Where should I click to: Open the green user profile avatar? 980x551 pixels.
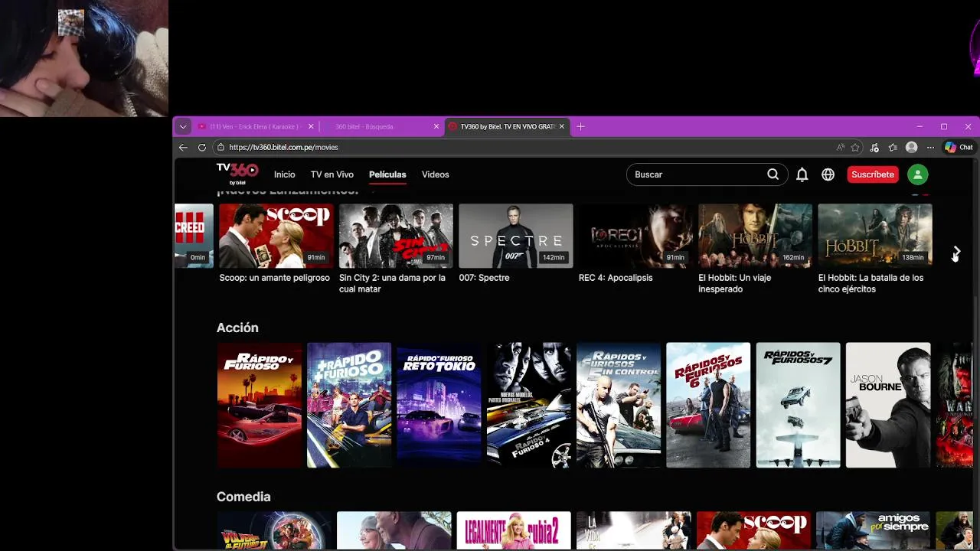(917, 174)
